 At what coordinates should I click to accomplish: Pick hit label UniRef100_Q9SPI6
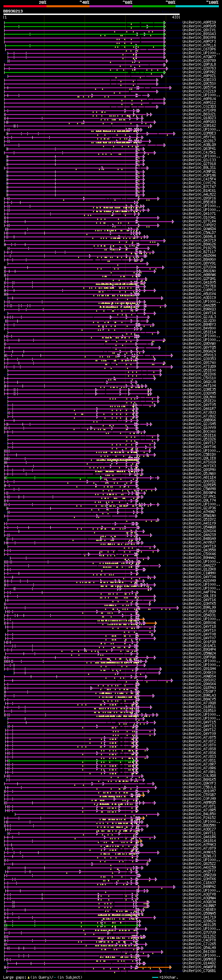199,198
